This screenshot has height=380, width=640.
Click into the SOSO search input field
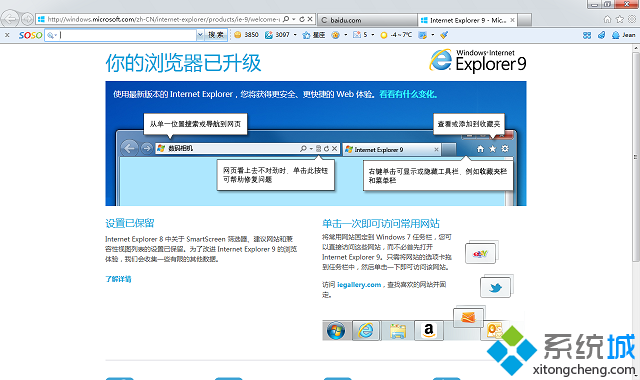[x=127, y=35]
